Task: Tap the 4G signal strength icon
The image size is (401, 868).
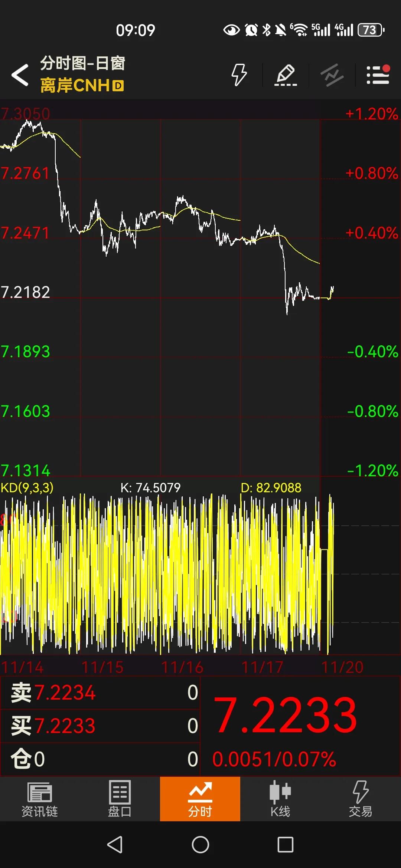Action: [344, 30]
